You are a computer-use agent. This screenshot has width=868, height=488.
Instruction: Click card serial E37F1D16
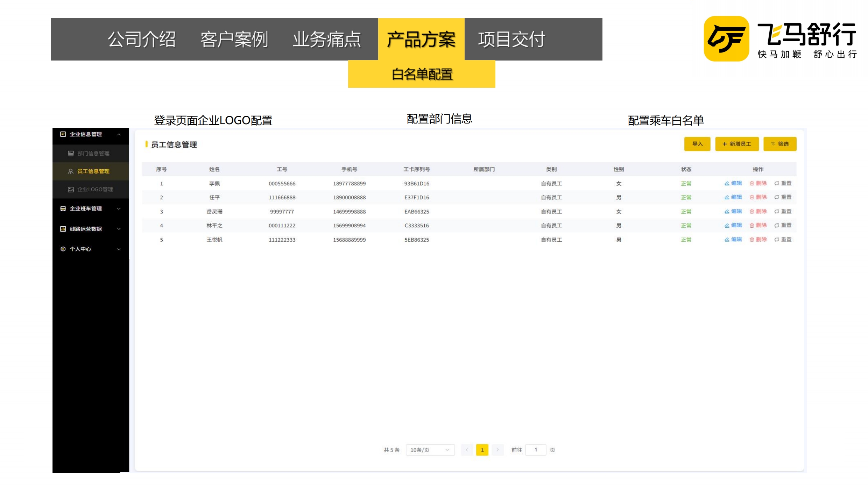tap(417, 198)
